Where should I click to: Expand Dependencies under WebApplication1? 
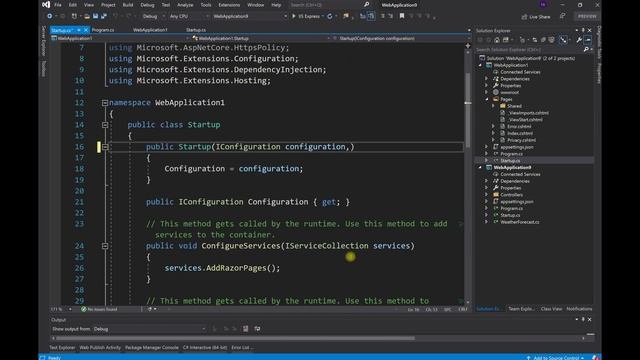pyautogui.click(x=487, y=79)
